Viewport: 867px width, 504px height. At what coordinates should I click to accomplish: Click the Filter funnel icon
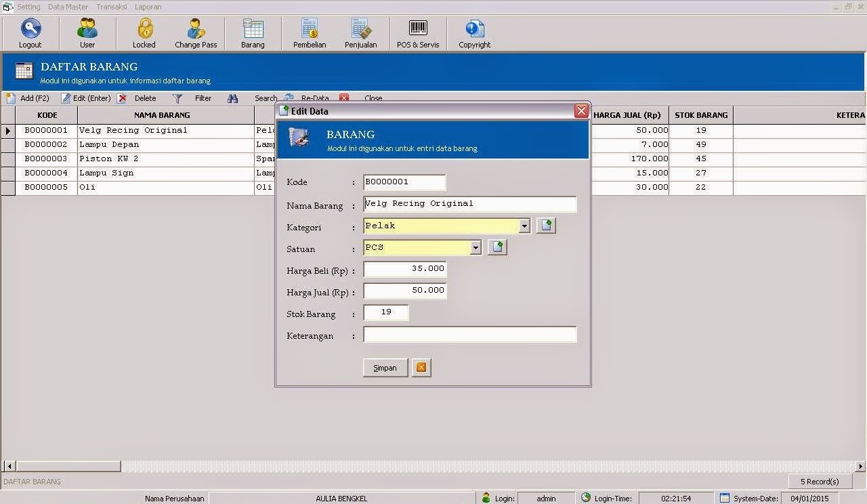177,98
